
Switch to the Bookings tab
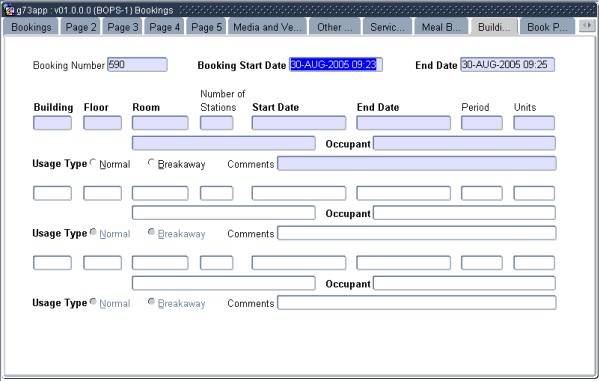click(x=31, y=27)
